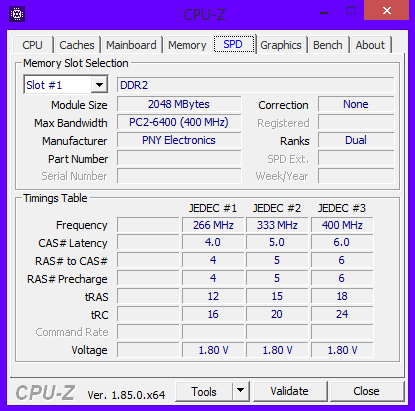Click the Part Number field

click(179, 158)
